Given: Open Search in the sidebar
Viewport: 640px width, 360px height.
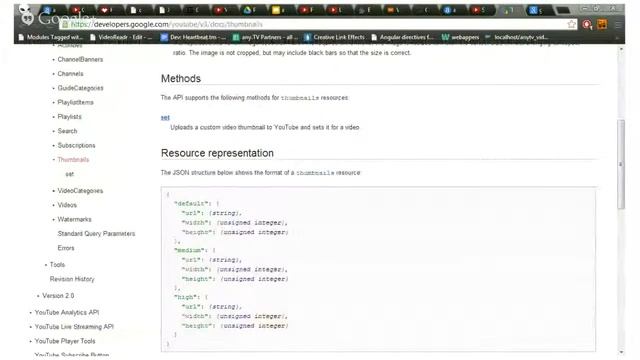Looking at the screenshot, I should coord(67,131).
